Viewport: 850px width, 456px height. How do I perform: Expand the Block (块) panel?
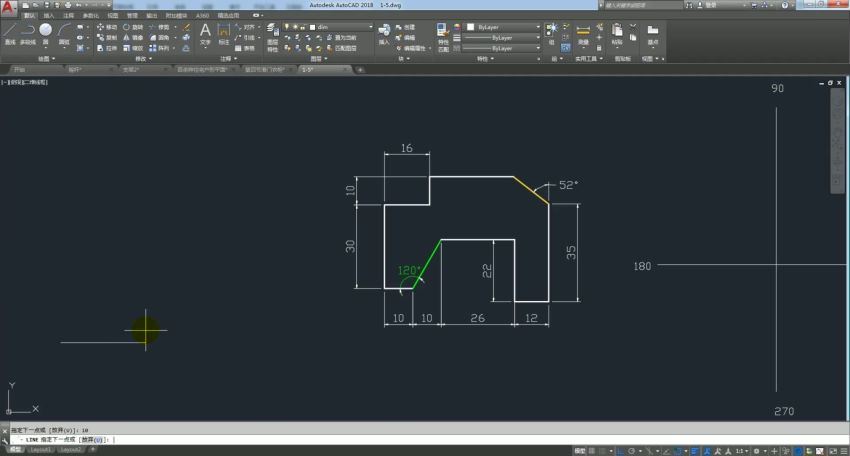click(404, 59)
